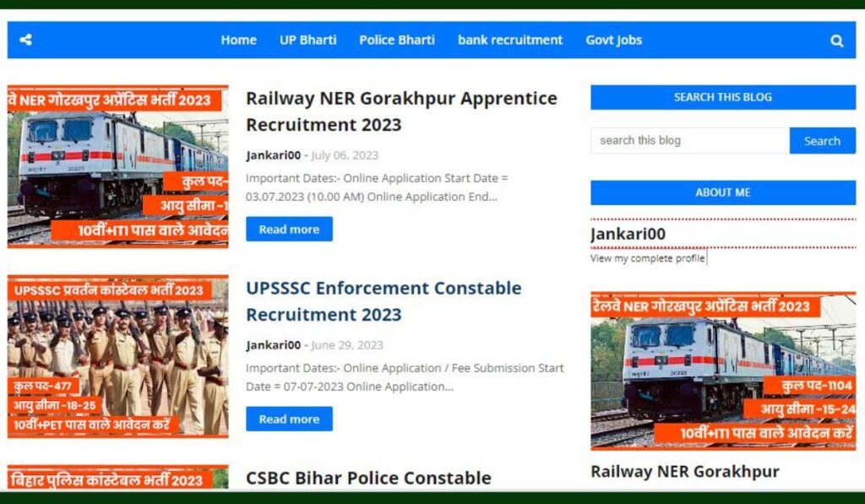Open Railway NER Gorakhpur Apprentice Recruitment title
Viewport: 865px width, 504px height.
401,111
